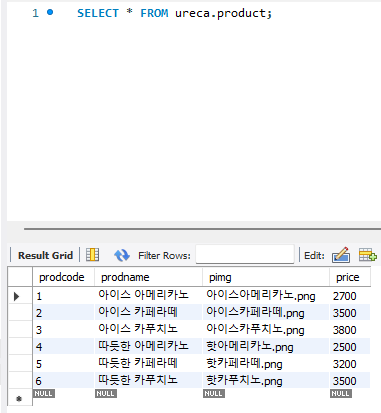Click the FROM keyword in the editor
381x413 pixels.
[154, 13]
